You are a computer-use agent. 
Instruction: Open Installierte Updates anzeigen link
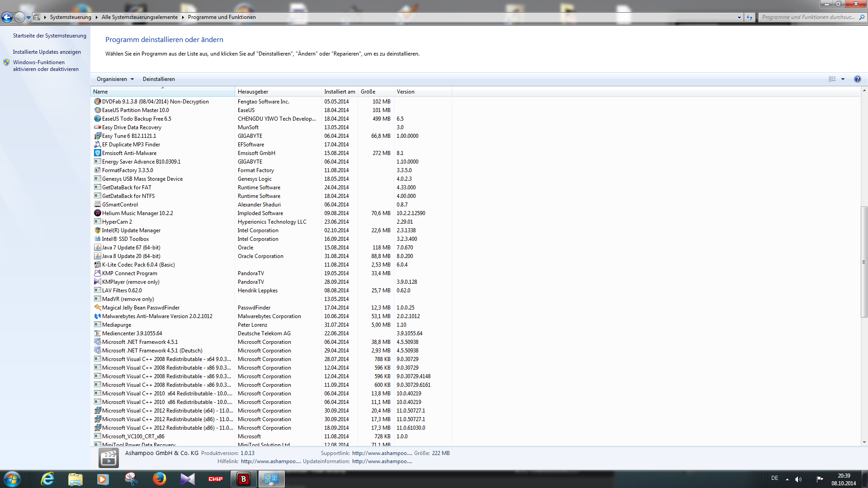click(x=47, y=52)
